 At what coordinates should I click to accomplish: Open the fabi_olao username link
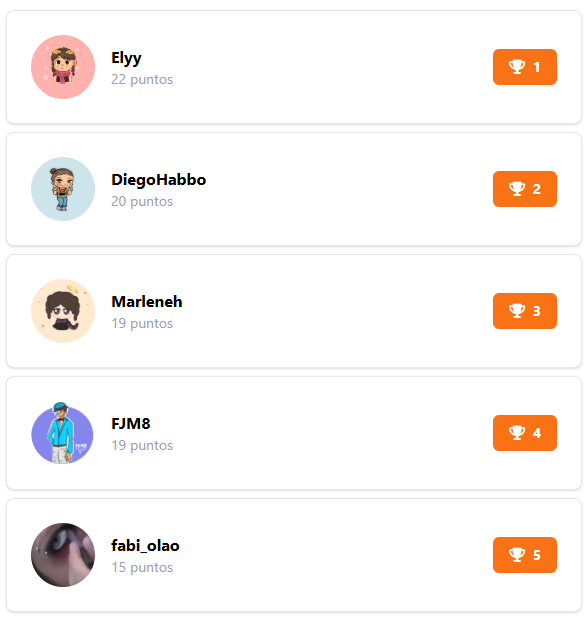(x=145, y=546)
